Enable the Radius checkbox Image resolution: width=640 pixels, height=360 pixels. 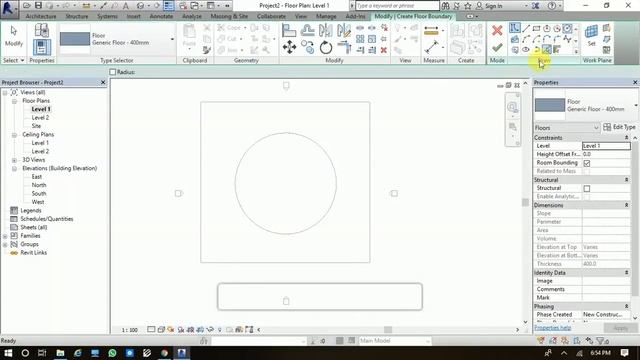[x=113, y=72]
